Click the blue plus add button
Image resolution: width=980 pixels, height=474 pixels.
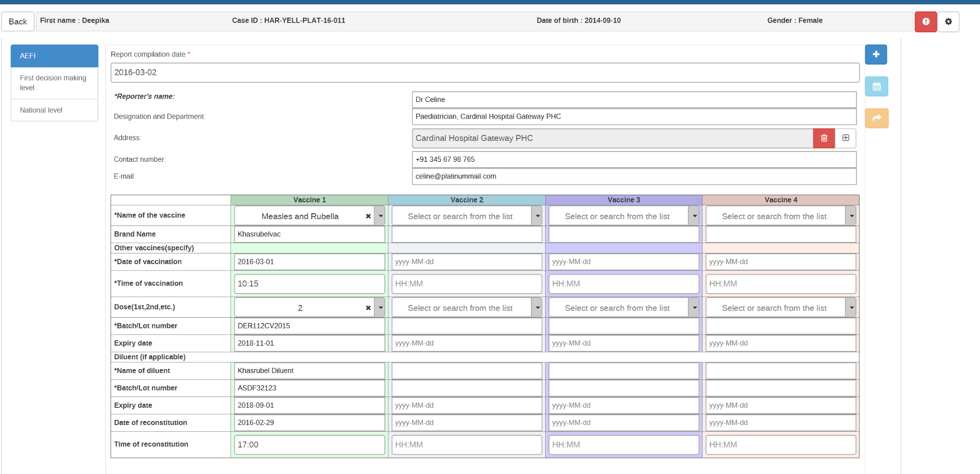876,54
